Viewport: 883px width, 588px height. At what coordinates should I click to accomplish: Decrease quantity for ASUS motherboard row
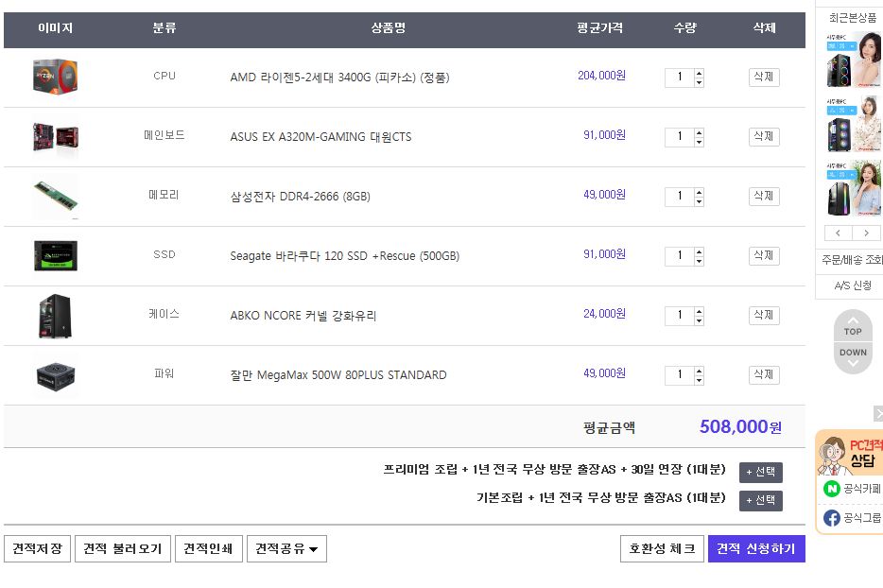coord(699,142)
